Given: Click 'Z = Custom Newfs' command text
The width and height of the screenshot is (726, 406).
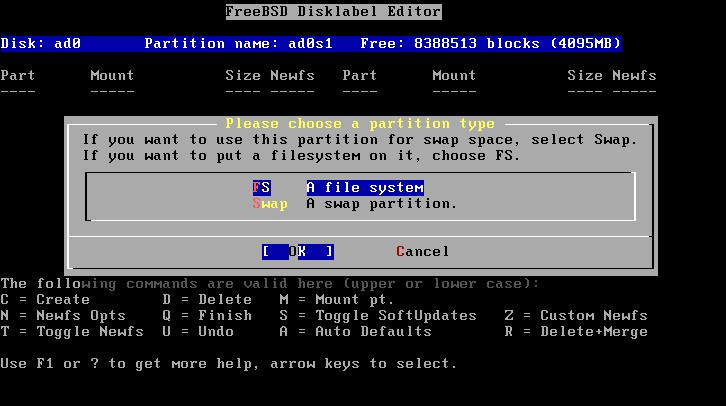Looking at the screenshot, I should pyautogui.click(x=576, y=316).
